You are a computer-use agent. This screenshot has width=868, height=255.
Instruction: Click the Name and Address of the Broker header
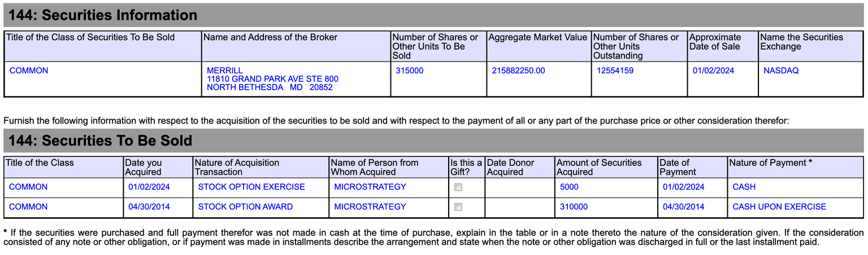270,37
